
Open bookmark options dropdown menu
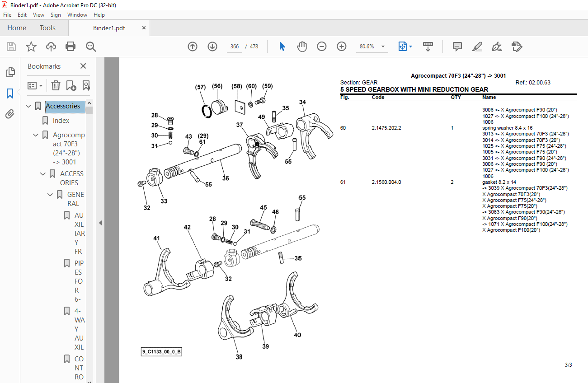35,85
